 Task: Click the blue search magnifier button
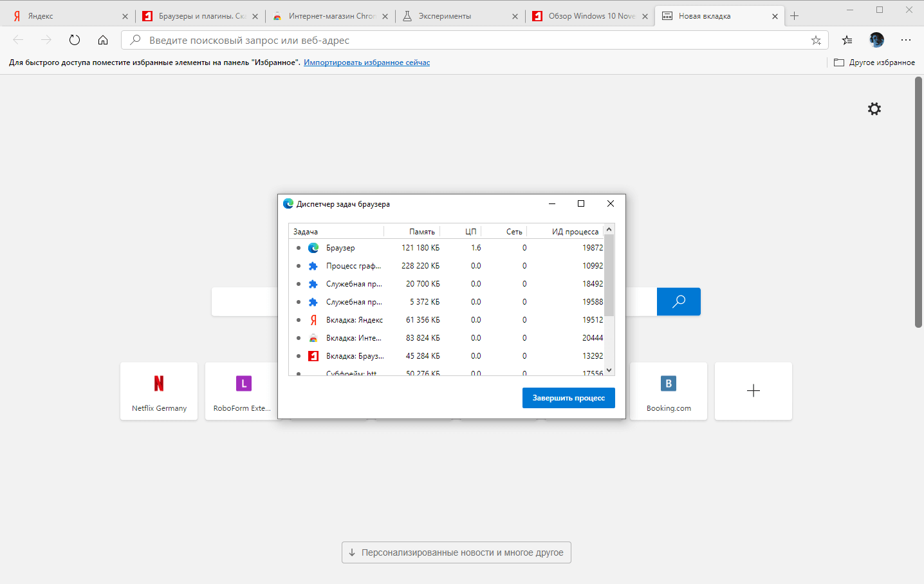click(x=679, y=301)
